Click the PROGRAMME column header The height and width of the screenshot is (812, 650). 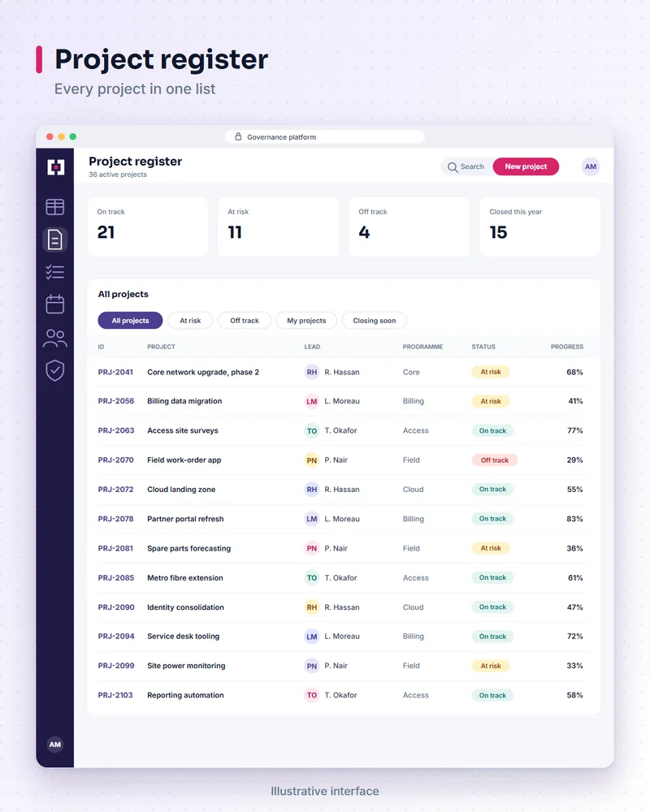coord(423,347)
